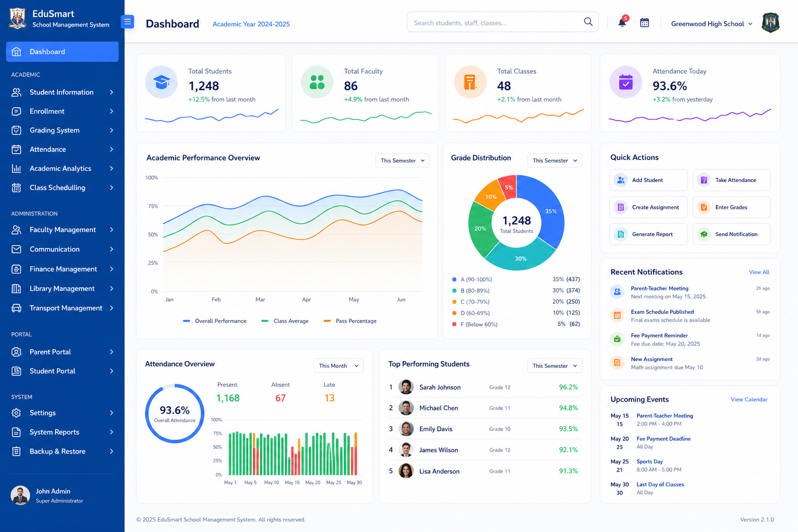Click the hamburger menu toggle icon
Image resolution: width=798 pixels, height=532 pixels.
click(127, 22)
